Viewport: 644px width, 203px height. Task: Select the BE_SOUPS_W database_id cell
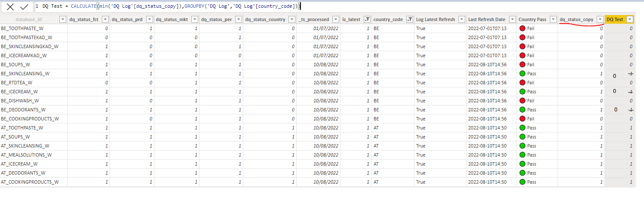click(x=34, y=65)
